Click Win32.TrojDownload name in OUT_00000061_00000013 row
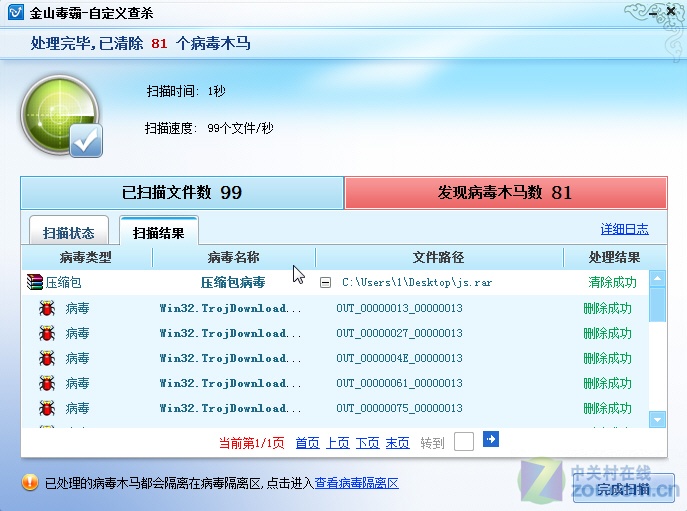 pos(230,383)
